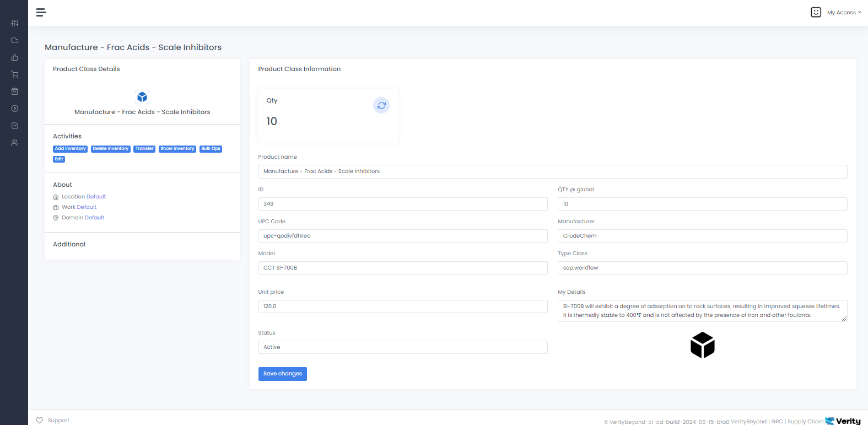Click the Add inventory button
Image resolution: width=868 pixels, height=425 pixels.
[70, 149]
